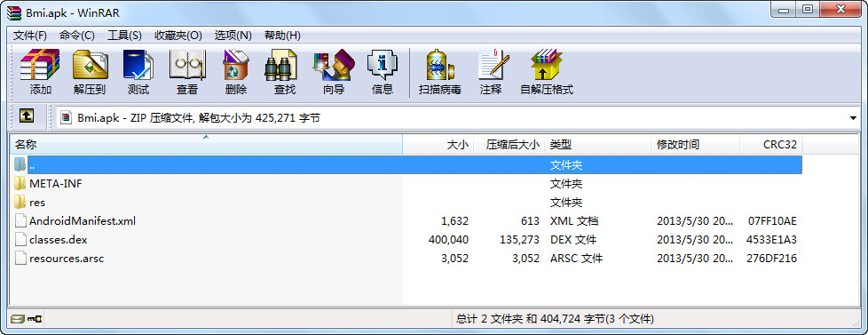Click the AndroidManifest.xml file icon

(20, 220)
